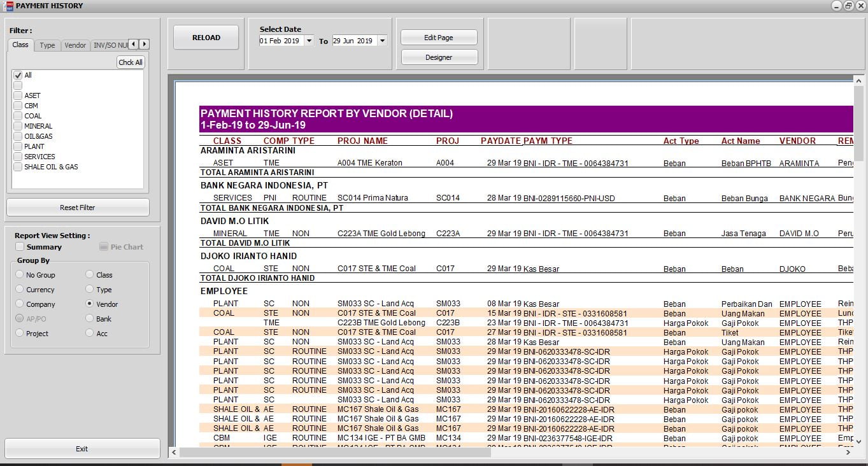Viewport: 868px width, 466px height.
Task: Tick the SERVICES class checkbox
Action: [x=18, y=157]
